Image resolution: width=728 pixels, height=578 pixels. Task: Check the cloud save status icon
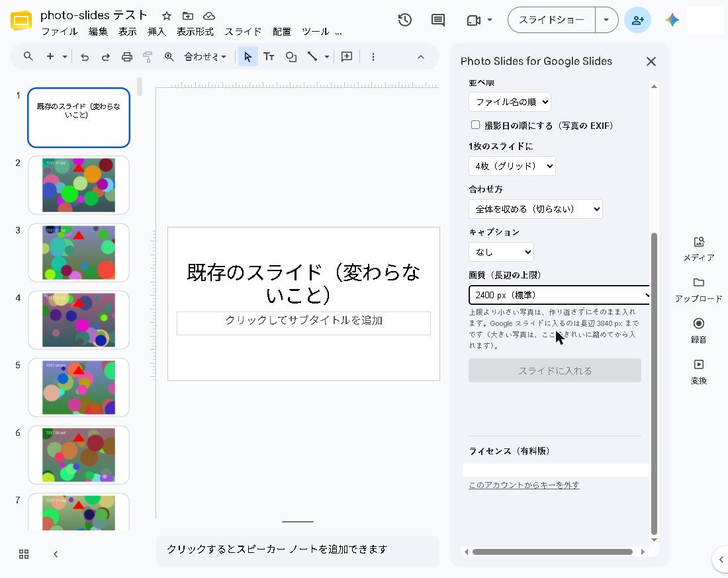click(x=209, y=17)
